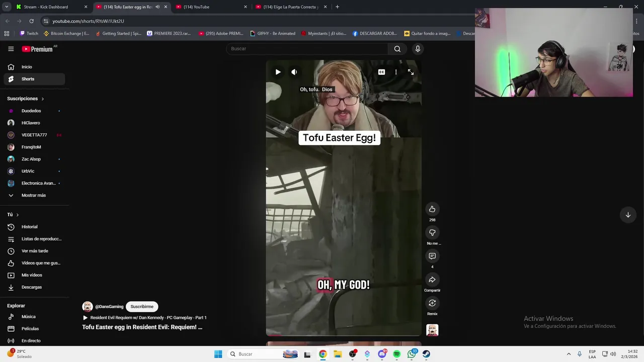644x362 pixels.
Task: Share the Short via Compartir
Action: [x=432, y=280]
